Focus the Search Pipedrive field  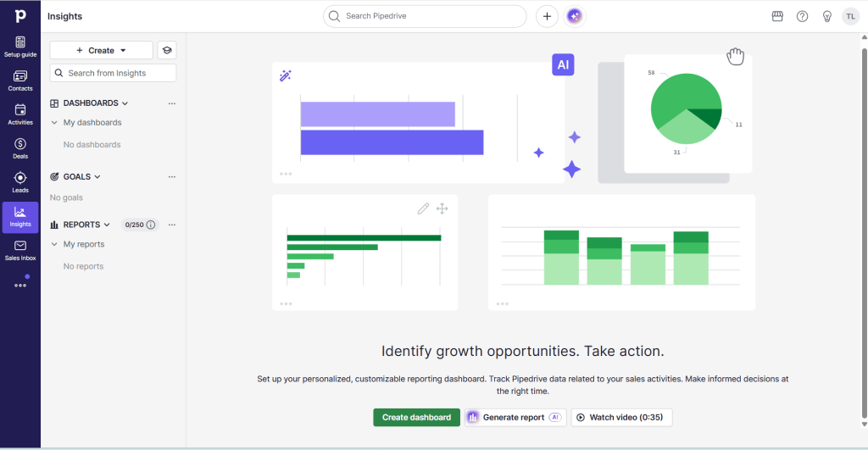point(425,16)
